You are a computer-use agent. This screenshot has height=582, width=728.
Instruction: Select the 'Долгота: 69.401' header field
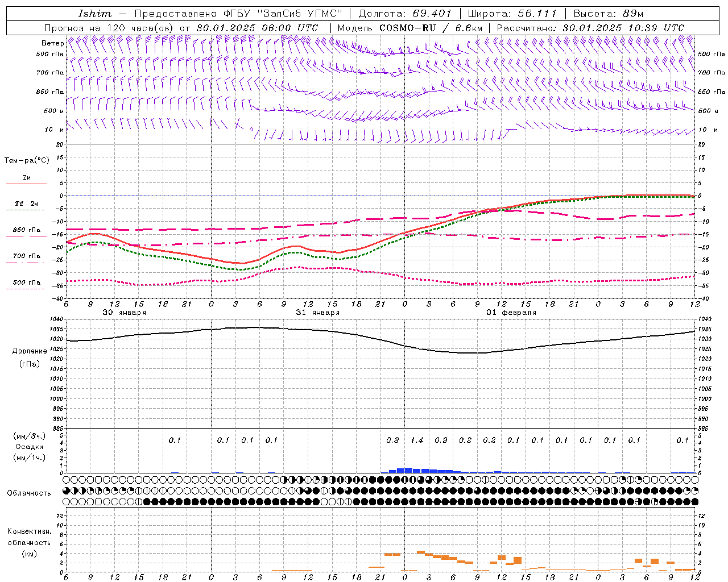405,14
